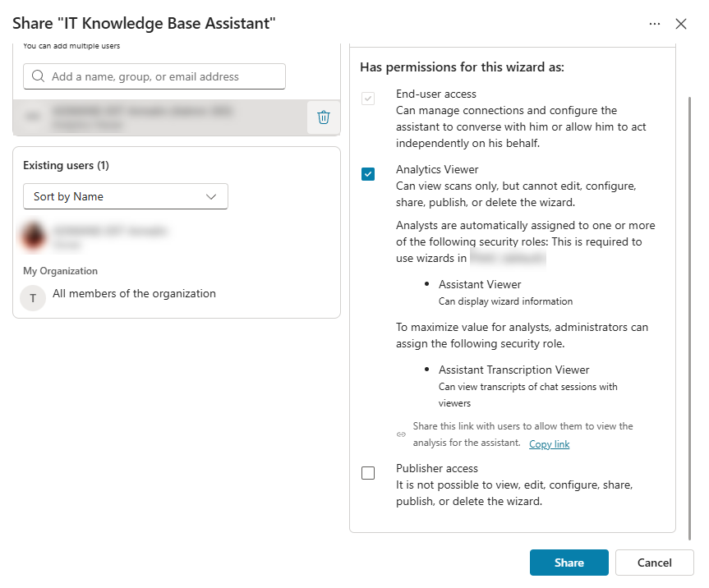Uncheck the Analytics Viewer checkbox
This screenshot has height=588, width=709.
[x=368, y=174]
